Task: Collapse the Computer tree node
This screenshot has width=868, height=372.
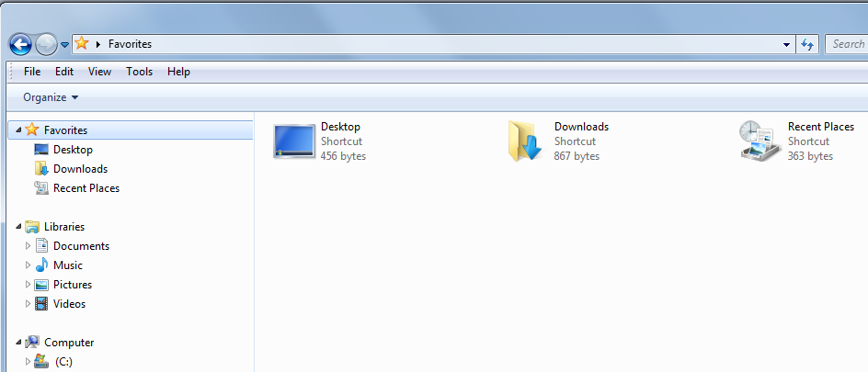Action: coord(18,343)
